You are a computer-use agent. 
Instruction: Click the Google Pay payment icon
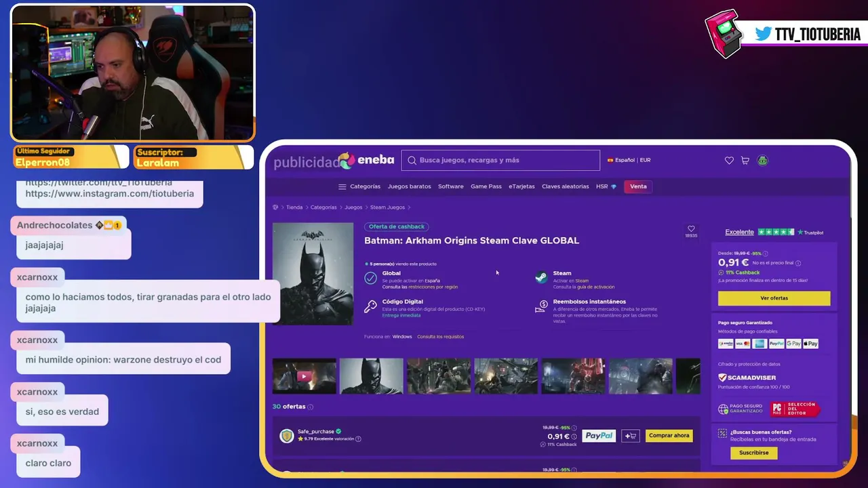[x=794, y=344]
